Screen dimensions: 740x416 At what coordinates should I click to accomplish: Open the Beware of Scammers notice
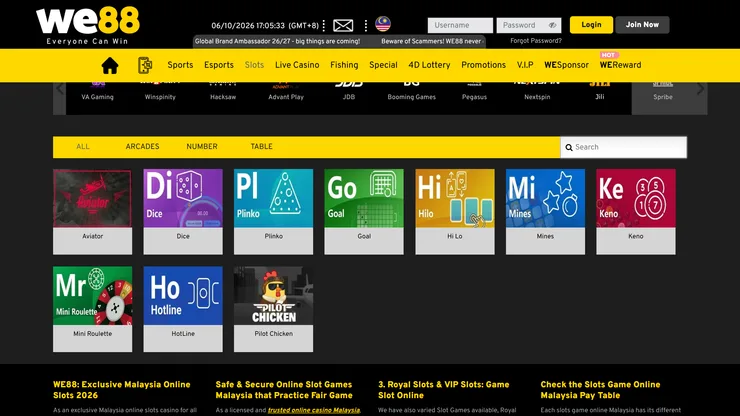tap(432, 42)
